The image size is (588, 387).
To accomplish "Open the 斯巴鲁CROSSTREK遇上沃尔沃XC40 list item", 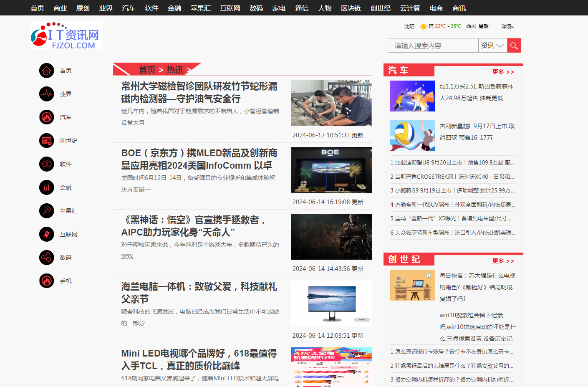I will [453, 177].
